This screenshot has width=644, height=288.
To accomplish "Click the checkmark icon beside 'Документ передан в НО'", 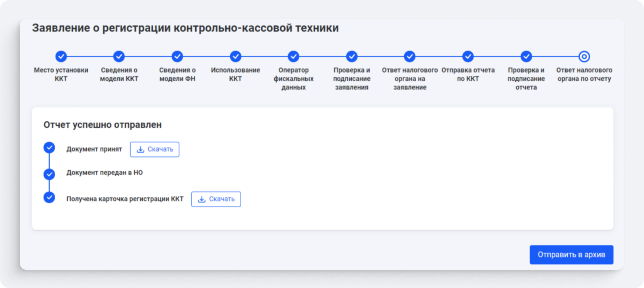I will pyautogui.click(x=49, y=174).
